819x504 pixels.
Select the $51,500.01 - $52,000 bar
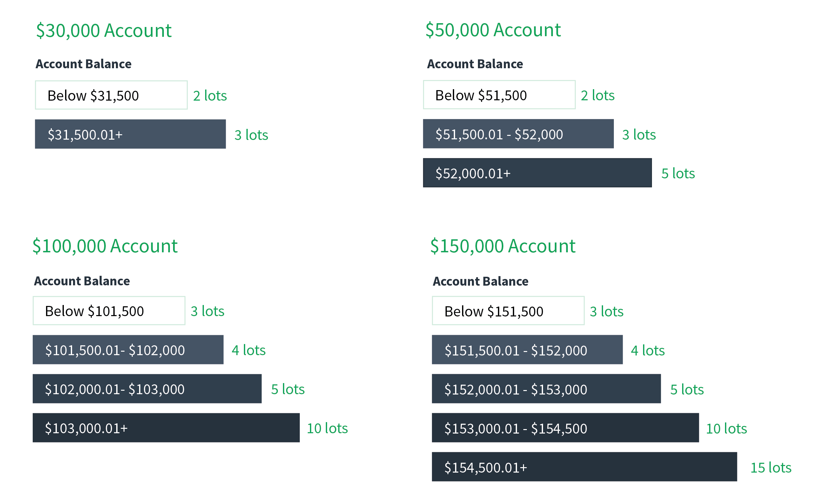[x=518, y=134]
